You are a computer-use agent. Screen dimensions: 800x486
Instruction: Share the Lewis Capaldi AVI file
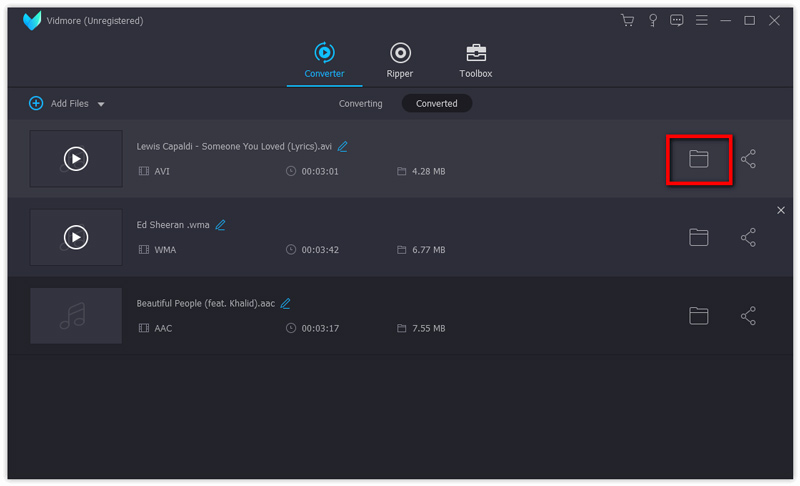(748, 159)
